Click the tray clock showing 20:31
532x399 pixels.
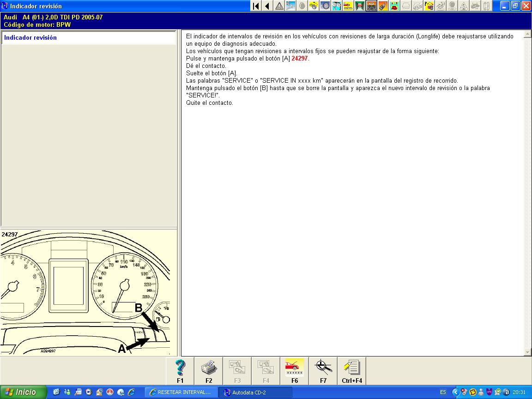pos(519,392)
